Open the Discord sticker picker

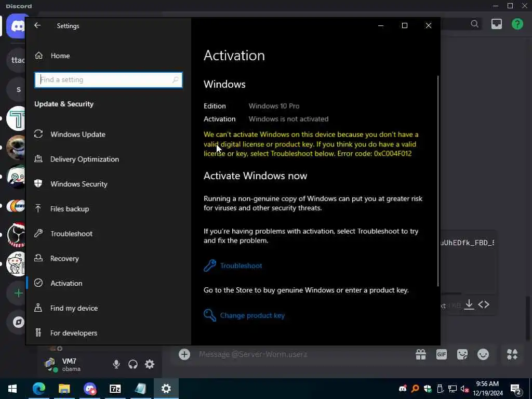(x=462, y=354)
